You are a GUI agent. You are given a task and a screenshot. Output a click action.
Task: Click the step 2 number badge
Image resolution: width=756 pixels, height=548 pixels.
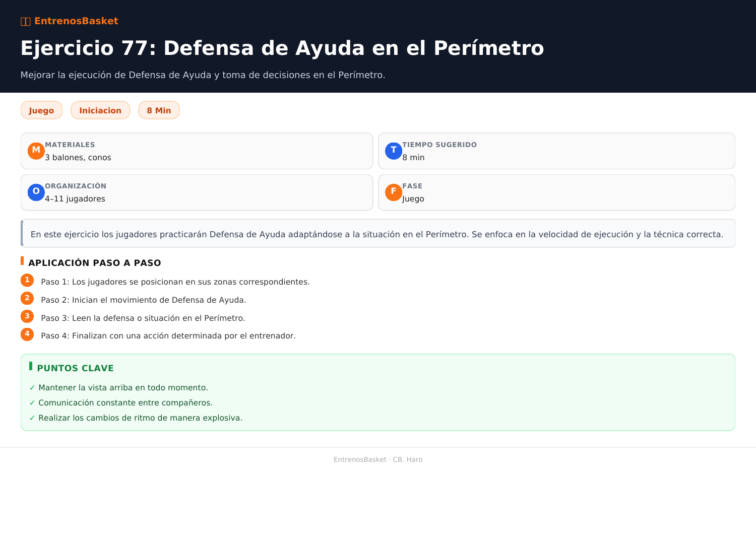coord(27,298)
